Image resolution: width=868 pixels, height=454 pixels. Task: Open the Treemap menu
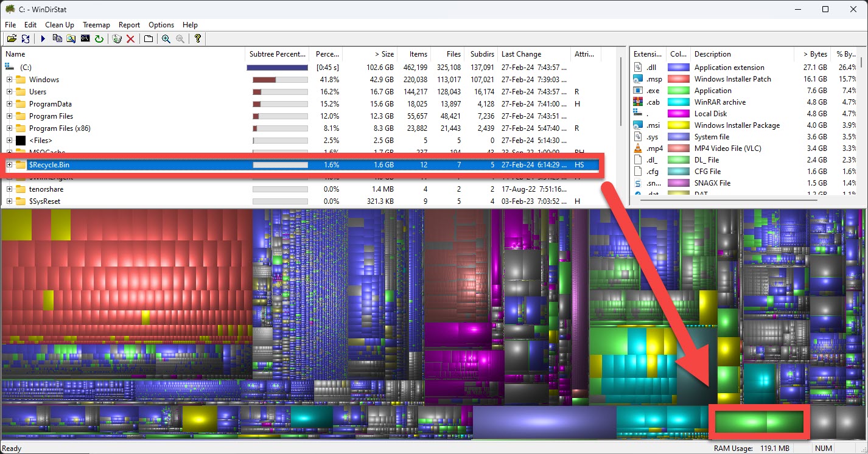coord(96,25)
